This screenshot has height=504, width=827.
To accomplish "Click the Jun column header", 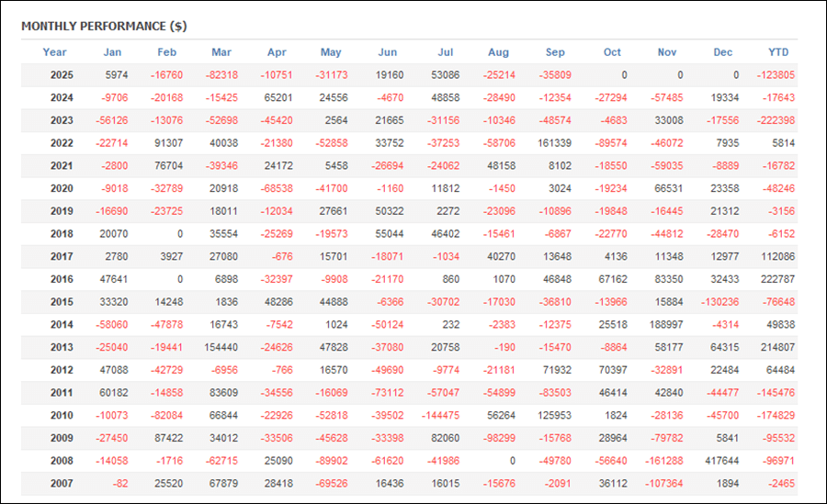I will click(x=388, y=52).
